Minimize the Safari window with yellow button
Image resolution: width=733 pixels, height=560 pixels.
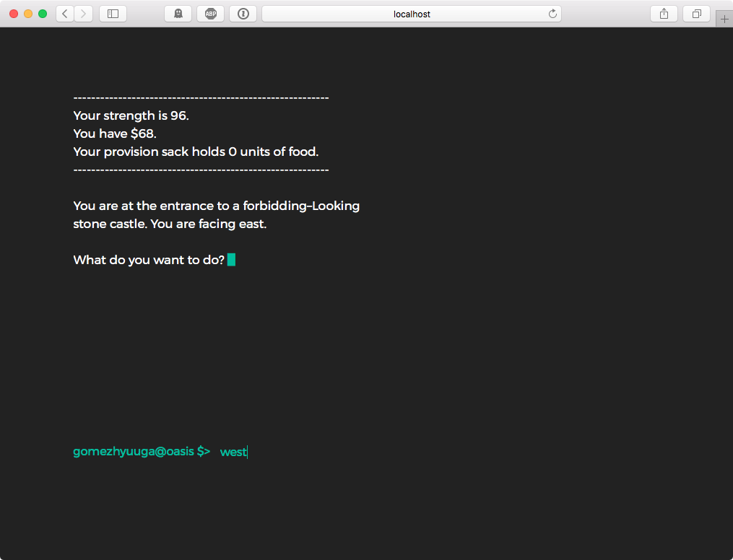click(28, 14)
